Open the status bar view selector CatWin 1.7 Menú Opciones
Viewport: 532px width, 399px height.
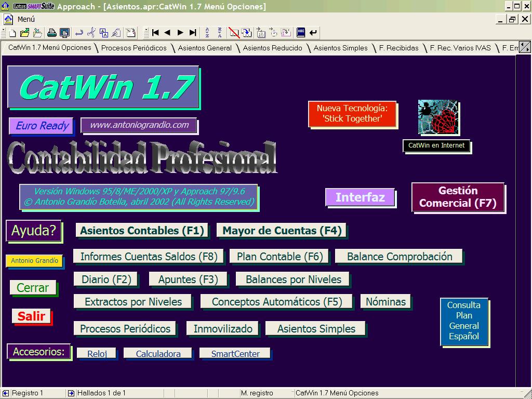coord(338,393)
